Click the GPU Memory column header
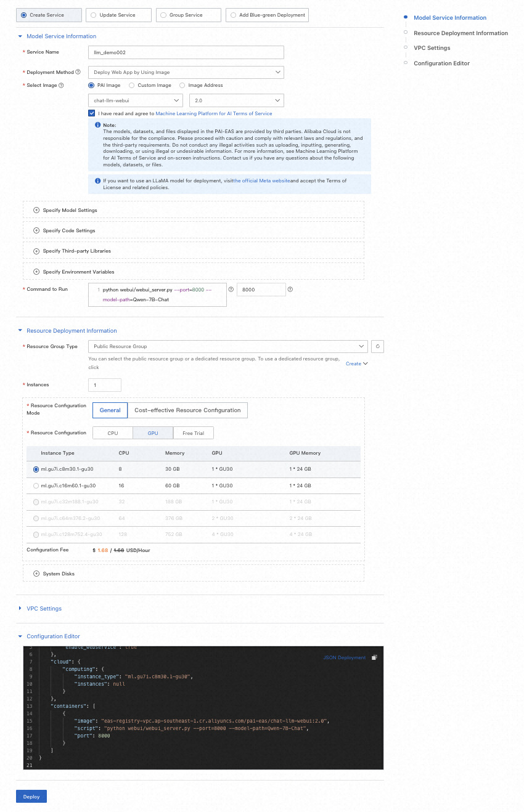524x812 pixels. click(x=305, y=453)
